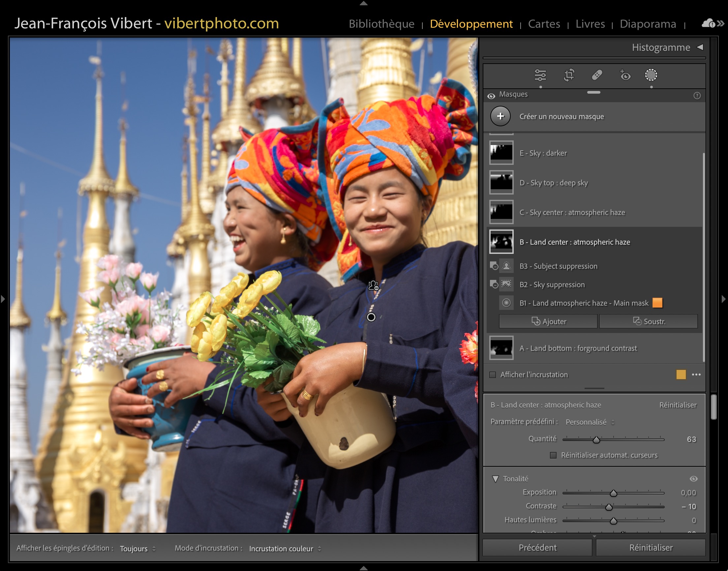Check Réinitialiser automat. curseurs box
Image resolution: width=728 pixels, height=571 pixels.
coord(554,455)
